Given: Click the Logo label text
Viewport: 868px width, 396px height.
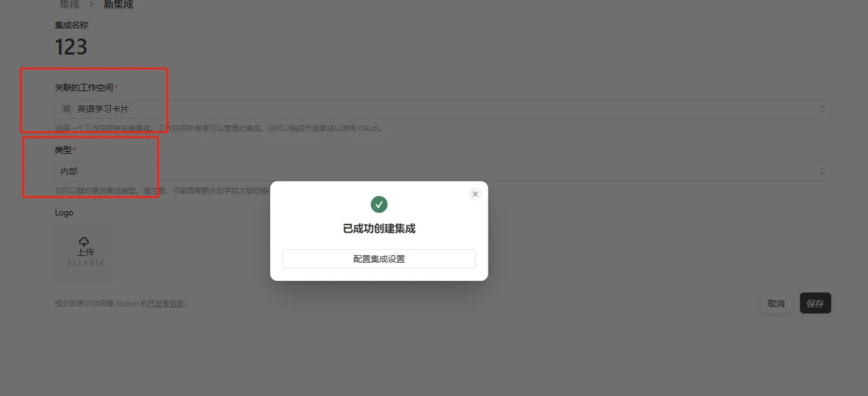Looking at the screenshot, I should (x=64, y=213).
